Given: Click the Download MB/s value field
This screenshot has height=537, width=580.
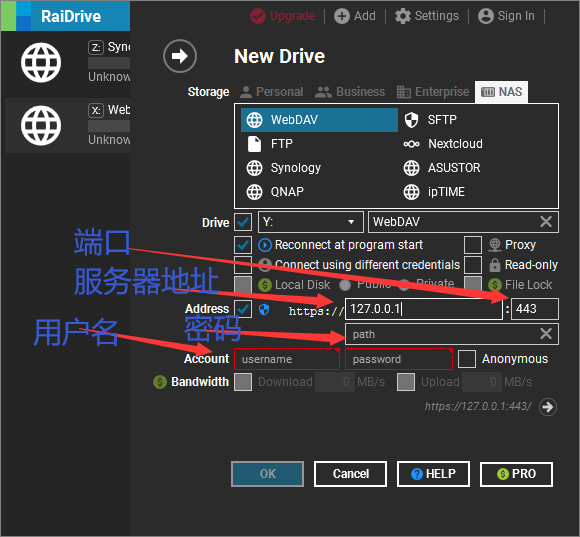Looking at the screenshot, I should [335, 382].
